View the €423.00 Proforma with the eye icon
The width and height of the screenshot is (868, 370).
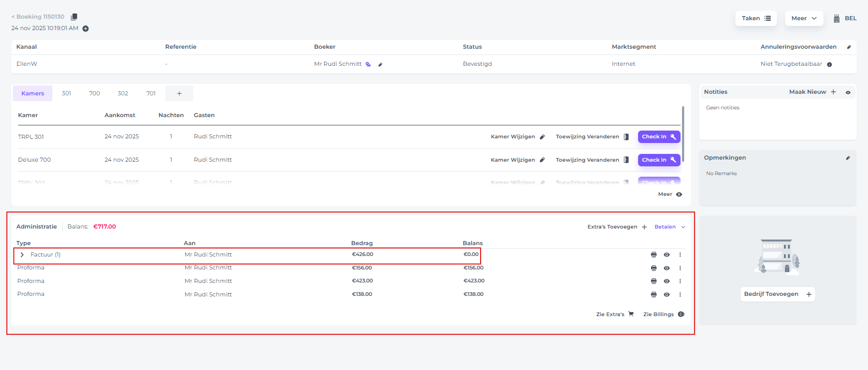coord(667,281)
